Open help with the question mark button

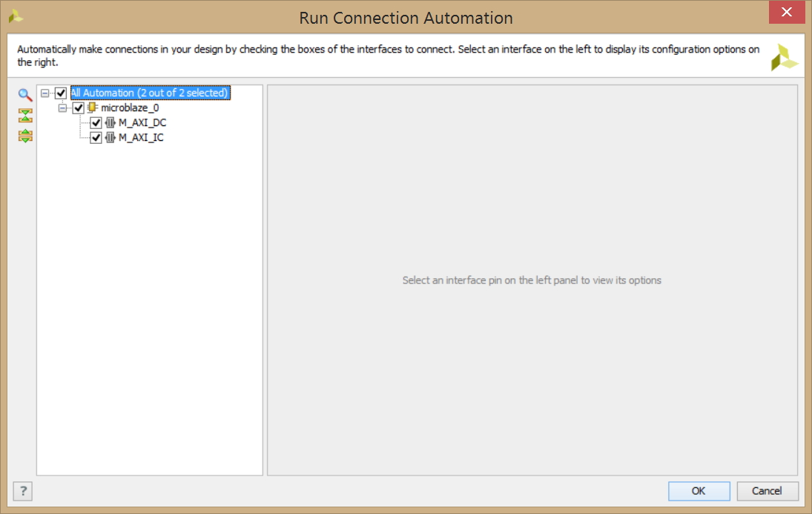(23, 491)
